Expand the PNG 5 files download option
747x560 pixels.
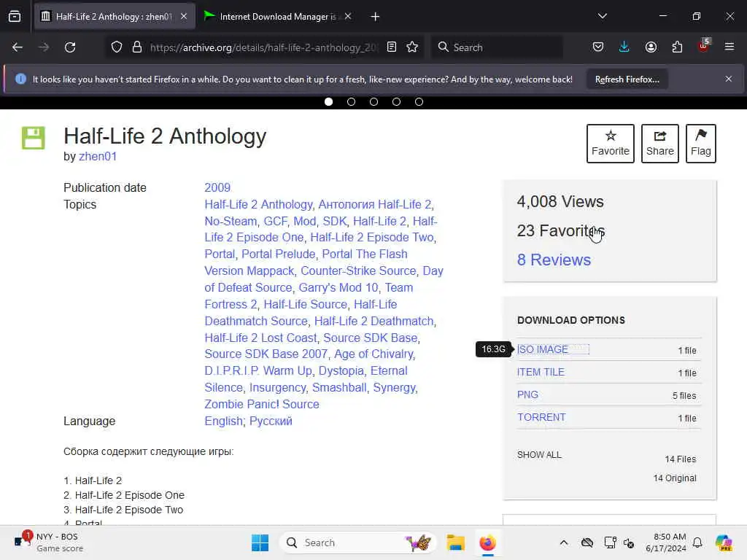pos(527,394)
